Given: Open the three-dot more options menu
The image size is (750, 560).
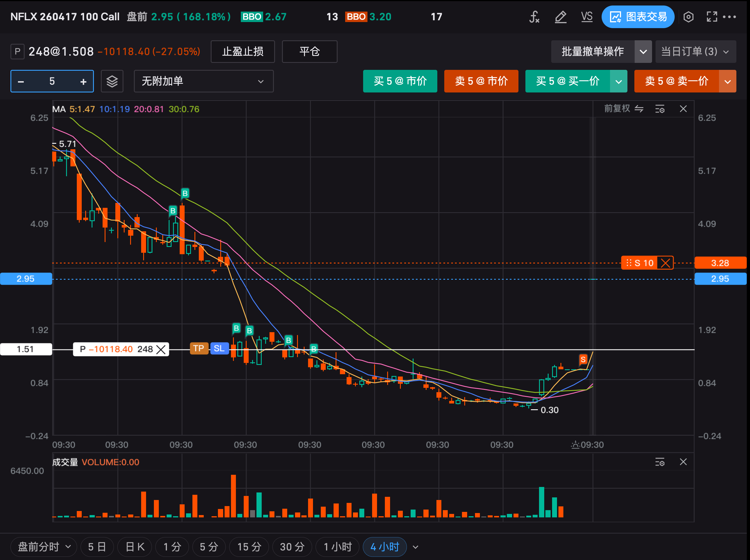Looking at the screenshot, I should tap(729, 17).
